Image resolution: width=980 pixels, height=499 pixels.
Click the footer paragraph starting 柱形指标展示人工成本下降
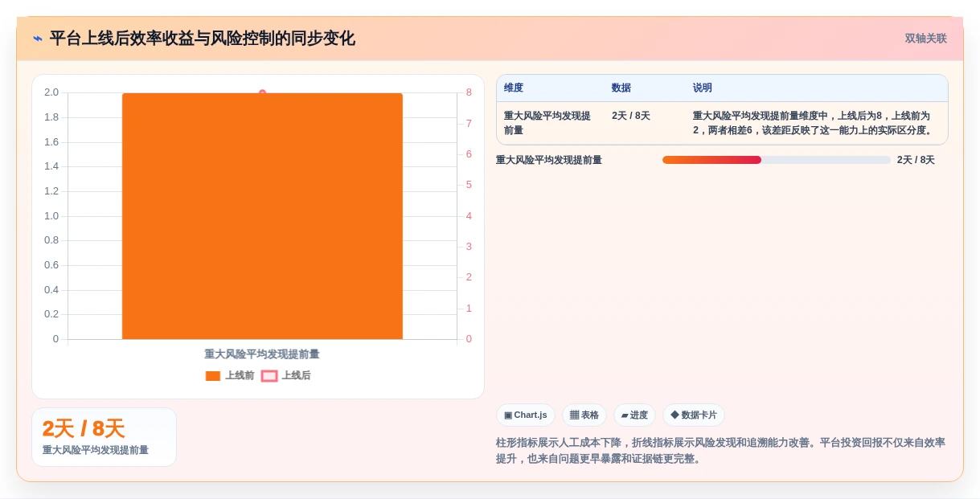(721, 451)
